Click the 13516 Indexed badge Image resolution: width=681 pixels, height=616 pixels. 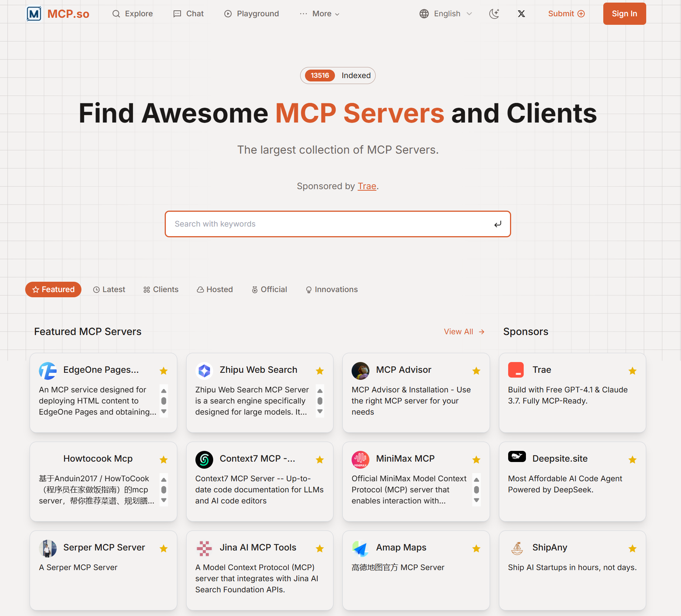[338, 76]
